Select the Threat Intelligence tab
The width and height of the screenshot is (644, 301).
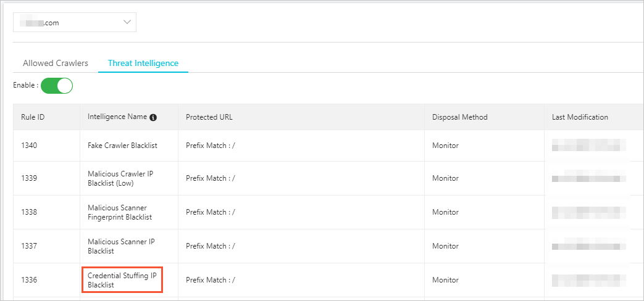(x=143, y=63)
